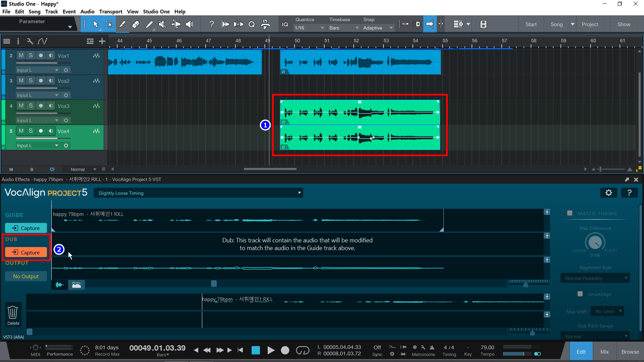Mute the Vox1 track
The height and width of the screenshot is (362, 644).
(21, 55)
